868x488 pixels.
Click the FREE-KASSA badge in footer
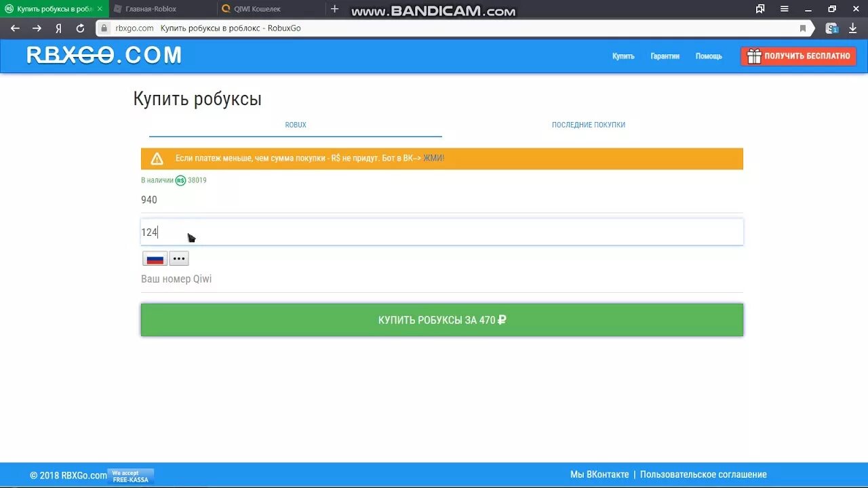[x=132, y=476]
